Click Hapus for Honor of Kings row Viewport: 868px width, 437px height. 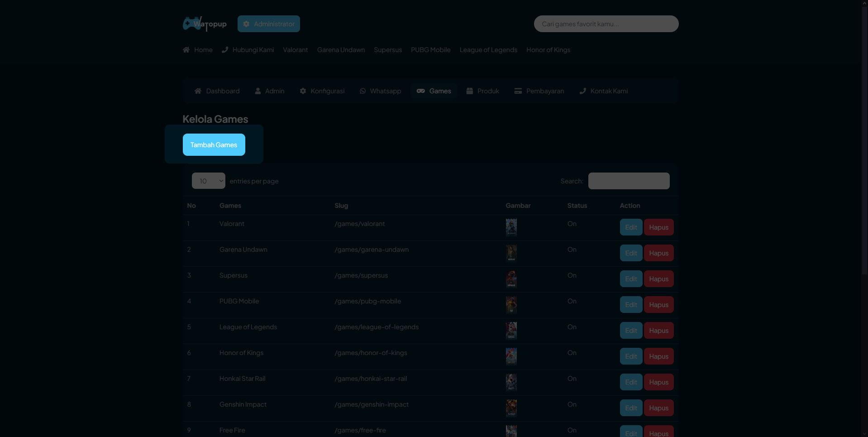658,356
